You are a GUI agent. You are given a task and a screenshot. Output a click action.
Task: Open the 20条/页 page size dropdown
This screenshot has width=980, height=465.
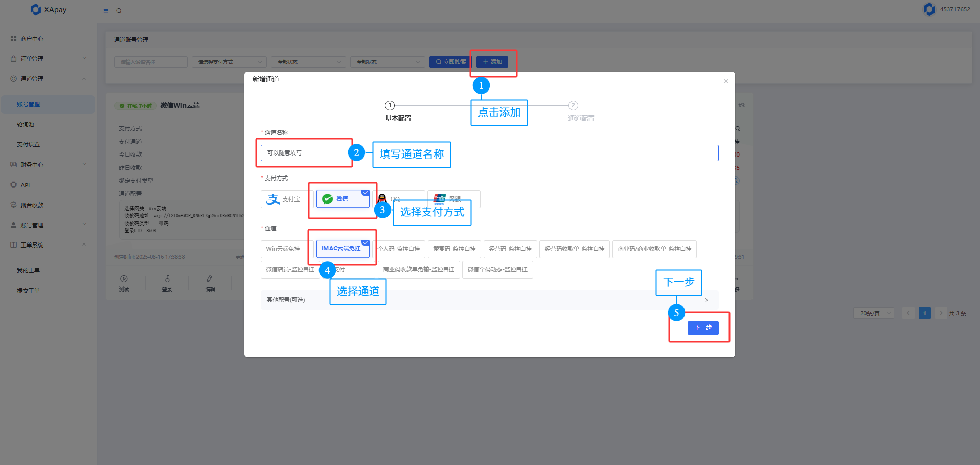pos(873,313)
